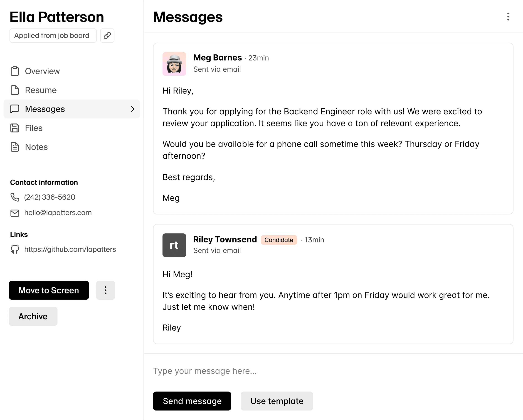Open the kebab menu beside Move to Screen

point(105,290)
